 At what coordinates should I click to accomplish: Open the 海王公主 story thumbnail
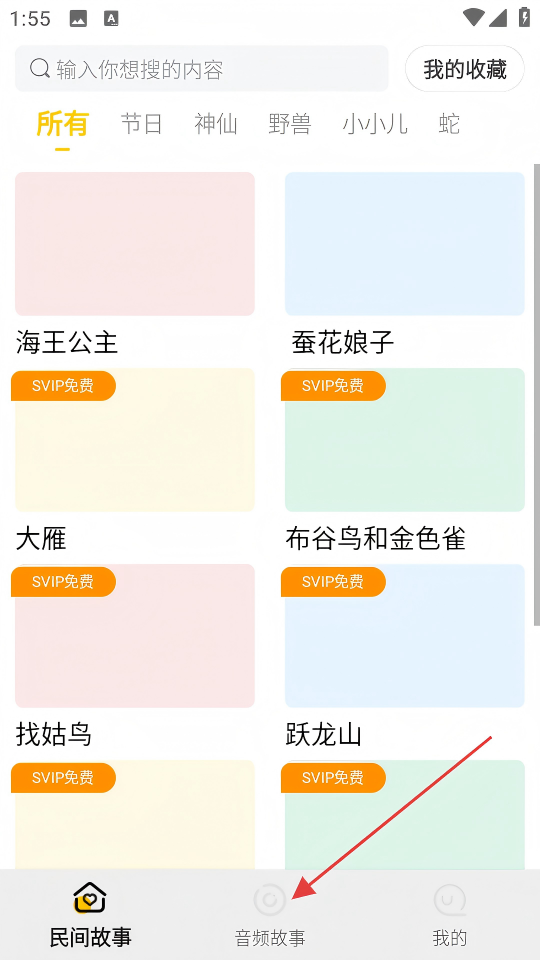[x=135, y=244]
